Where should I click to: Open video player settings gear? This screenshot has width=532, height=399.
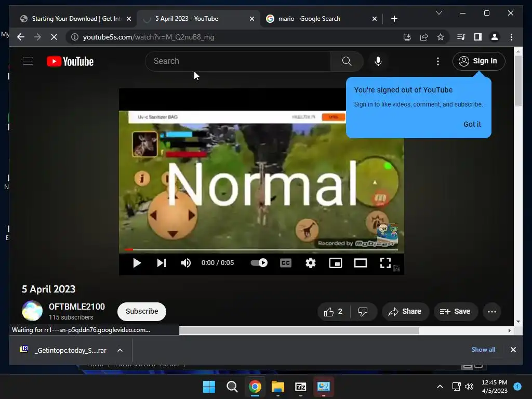pyautogui.click(x=311, y=263)
